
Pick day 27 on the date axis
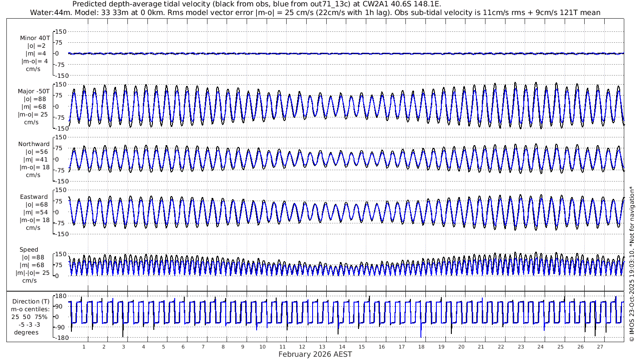[600, 347]
